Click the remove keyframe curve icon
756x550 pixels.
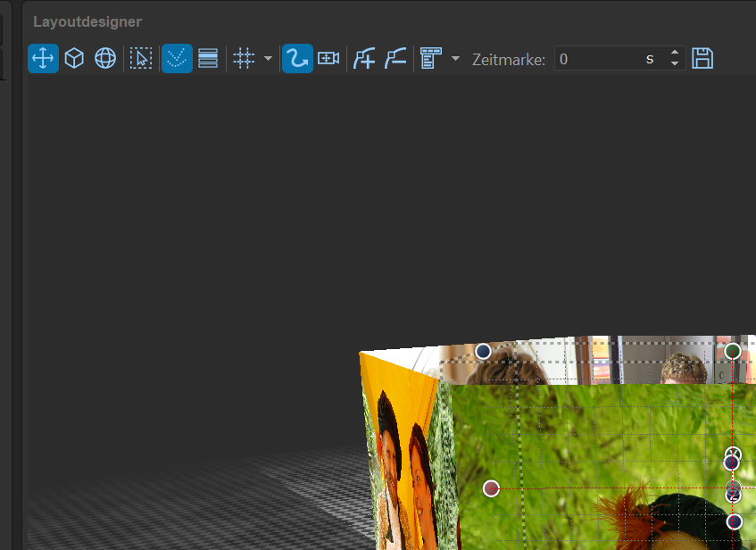click(395, 59)
